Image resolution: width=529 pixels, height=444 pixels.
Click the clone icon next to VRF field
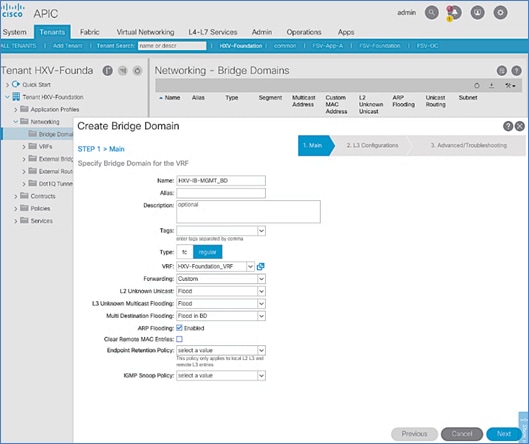[260, 267]
